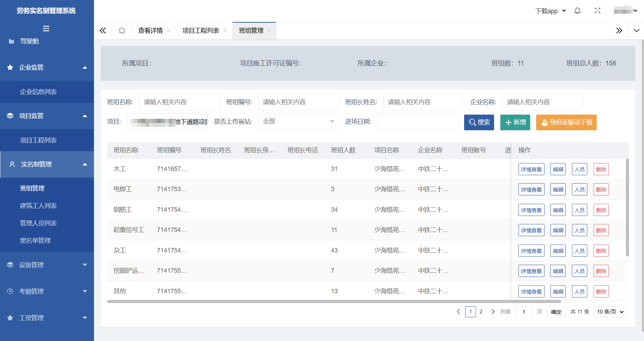644x341 pixels.
Task: Click the 新增 add button
Action: coord(515,122)
